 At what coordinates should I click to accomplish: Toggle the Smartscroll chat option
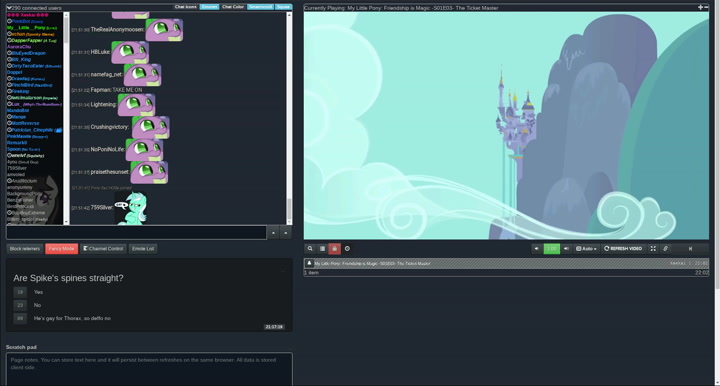tap(260, 7)
